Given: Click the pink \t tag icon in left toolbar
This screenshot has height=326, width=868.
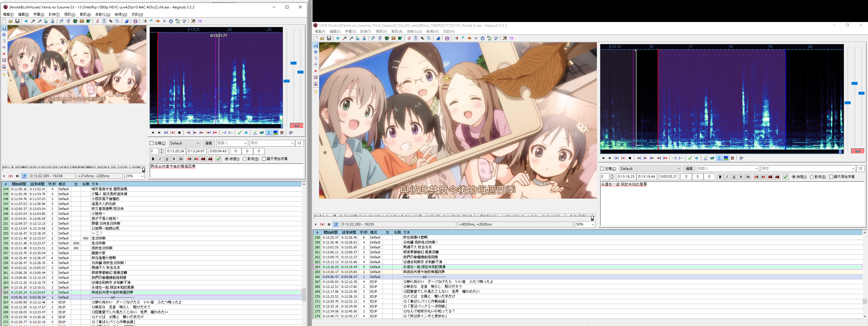Looking at the screenshot, I should 200,21.
